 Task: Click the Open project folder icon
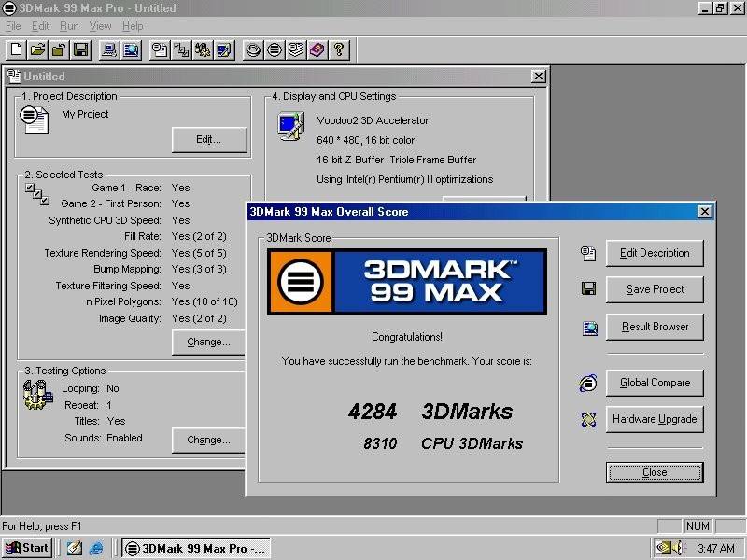click(x=37, y=49)
